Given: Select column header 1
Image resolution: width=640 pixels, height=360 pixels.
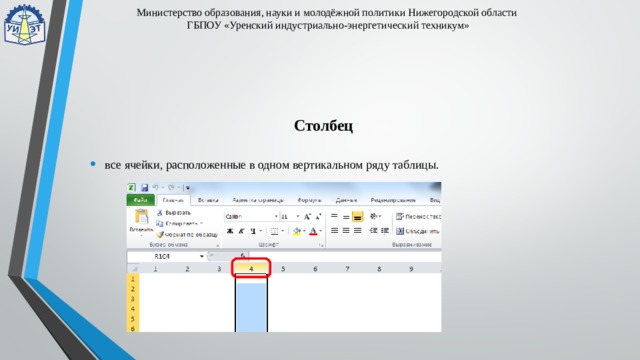Looking at the screenshot, I should pyautogui.click(x=156, y=269).
